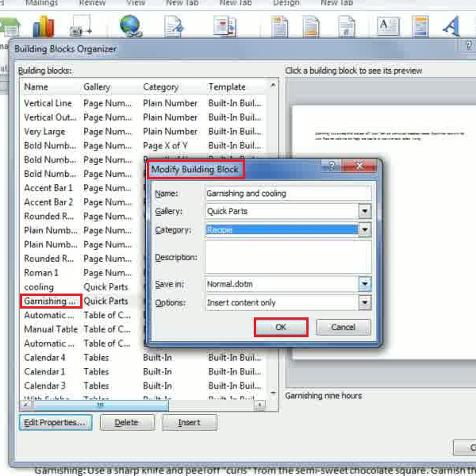The image size is (476, 476).
Task: Select the Calendar 1 row
Action: coord(144,372)
